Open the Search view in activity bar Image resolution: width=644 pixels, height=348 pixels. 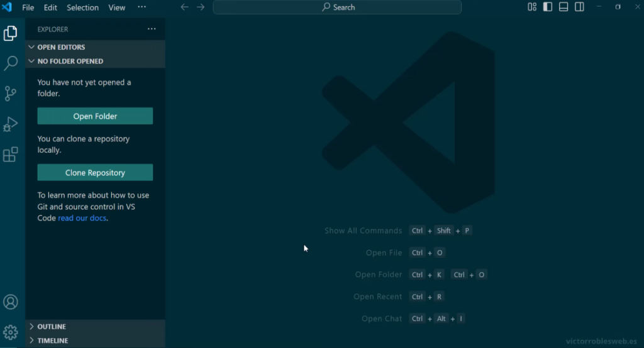[x=10, y=63]
